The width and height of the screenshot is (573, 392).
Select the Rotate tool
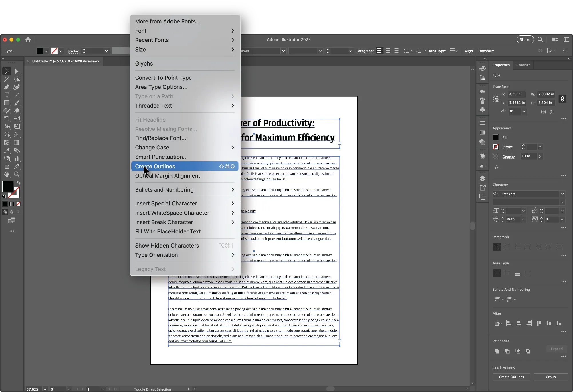click(7, 119)
